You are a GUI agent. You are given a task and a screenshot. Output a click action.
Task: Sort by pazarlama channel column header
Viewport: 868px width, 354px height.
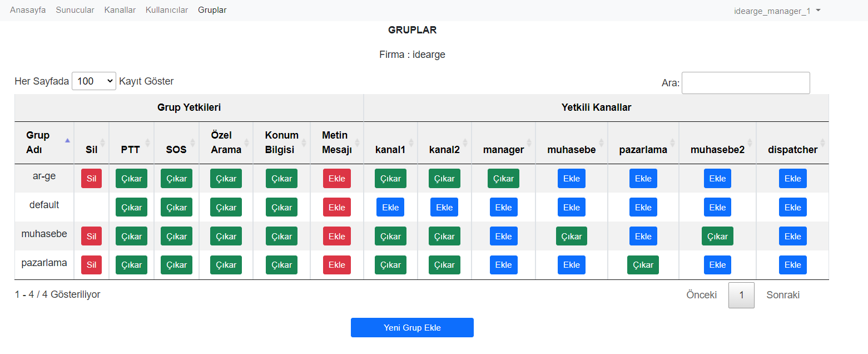[x=643, y=142]
